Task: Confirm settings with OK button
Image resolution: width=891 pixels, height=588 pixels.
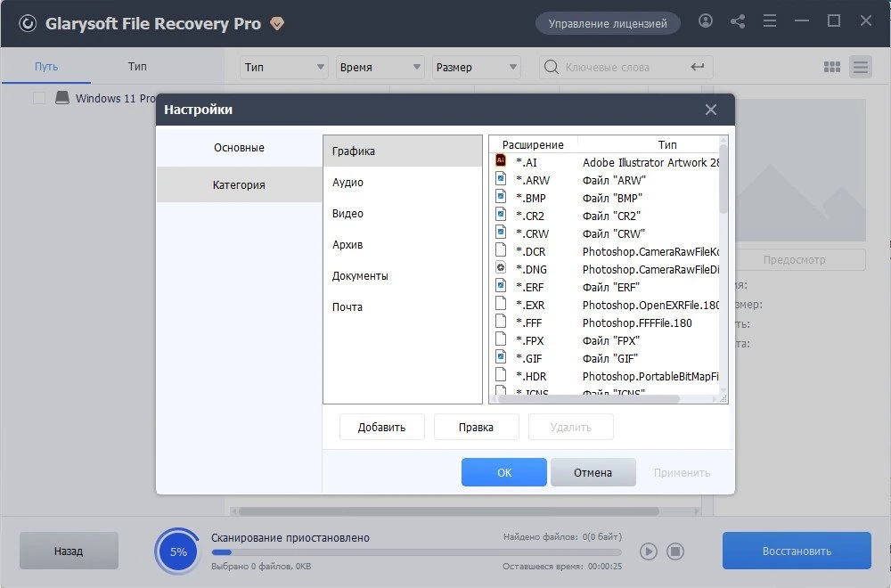Action: point(504,473)
